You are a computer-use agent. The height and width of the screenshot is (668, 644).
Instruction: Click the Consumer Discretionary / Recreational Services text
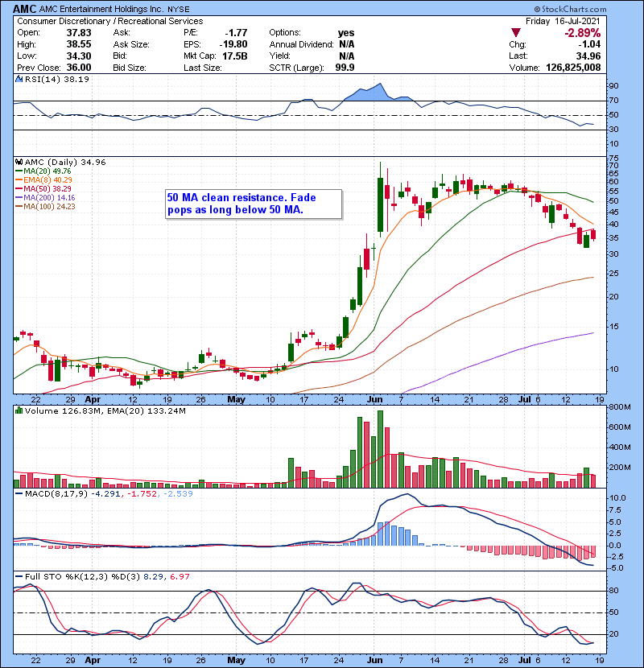[110, 21]
